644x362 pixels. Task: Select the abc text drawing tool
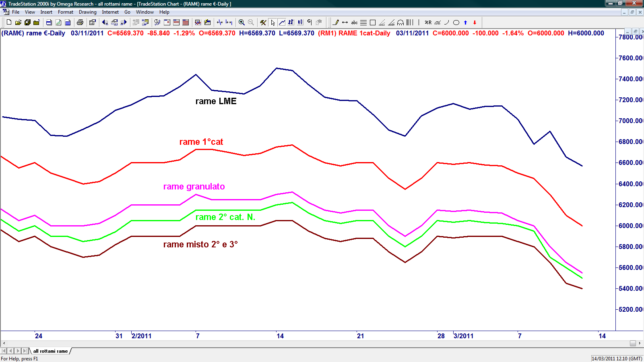354,23
